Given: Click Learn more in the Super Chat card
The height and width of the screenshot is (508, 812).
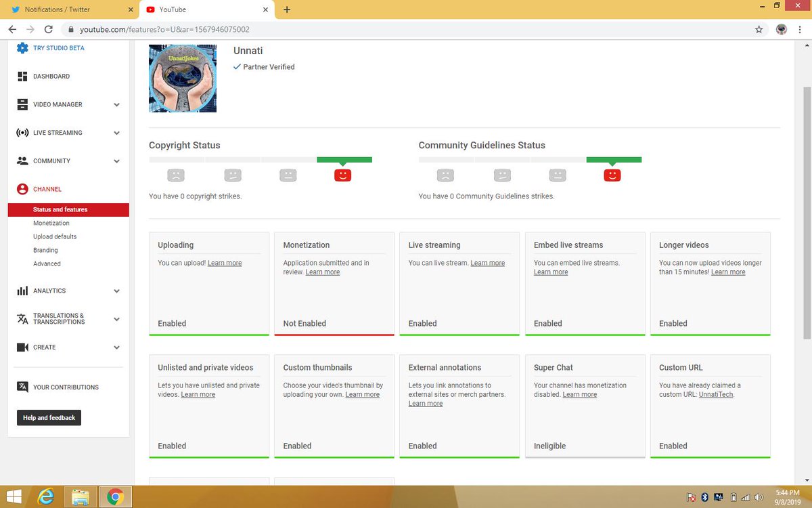Looking at the screenshot, I should [580, 394].
